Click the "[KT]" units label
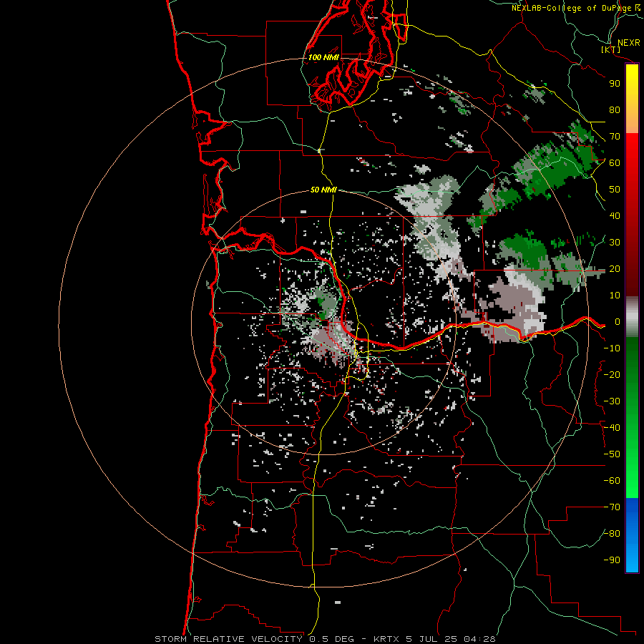 611,49
